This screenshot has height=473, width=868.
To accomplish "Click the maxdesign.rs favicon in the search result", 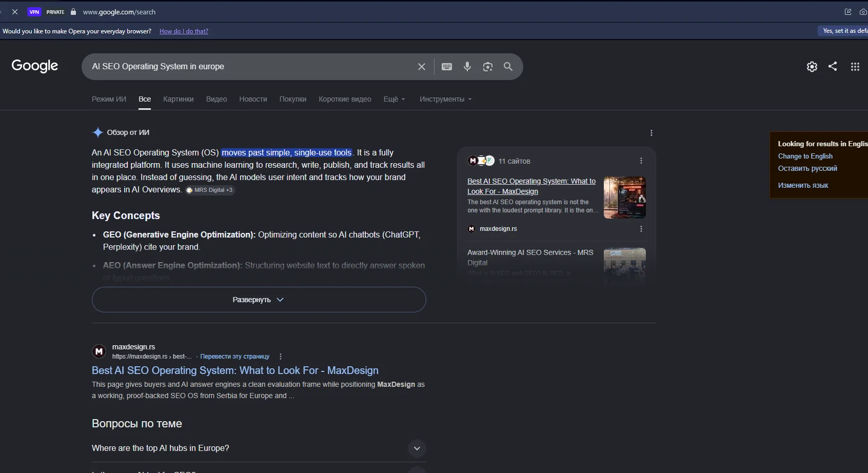I will pos(99,351).
